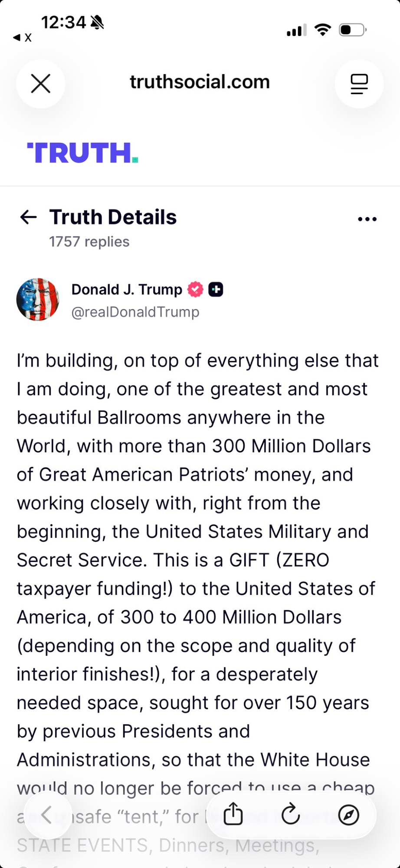
Task: Tap the truthsocial.com address title
Action: pyautogui.click(x=200, y=82)
